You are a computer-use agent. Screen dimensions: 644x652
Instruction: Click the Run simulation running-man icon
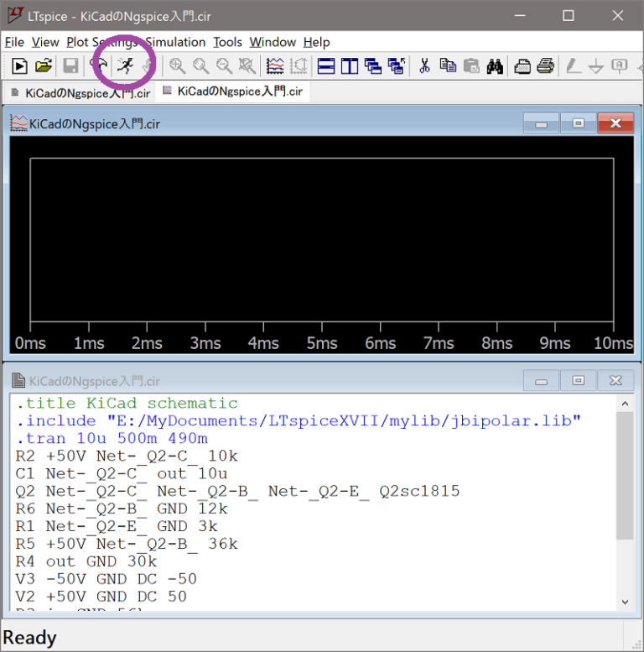125,66
